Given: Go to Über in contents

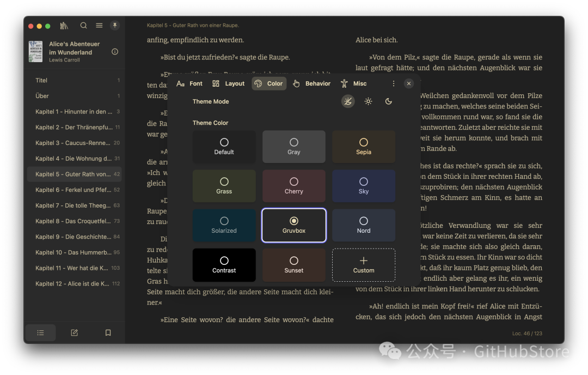Looking at the screenshot, I should pyautogui.click(x=75, y=96).
